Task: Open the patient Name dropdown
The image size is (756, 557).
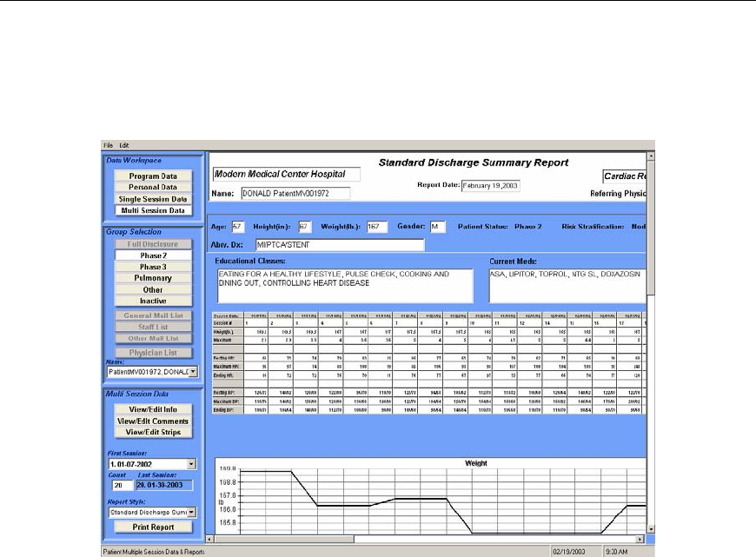Action: (193, 372)
